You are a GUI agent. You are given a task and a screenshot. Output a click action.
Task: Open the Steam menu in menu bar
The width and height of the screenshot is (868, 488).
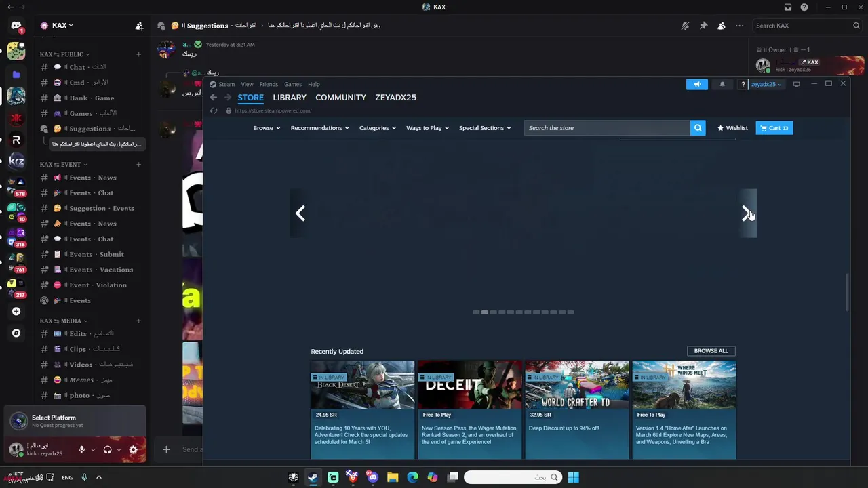(x=226, y=85)
